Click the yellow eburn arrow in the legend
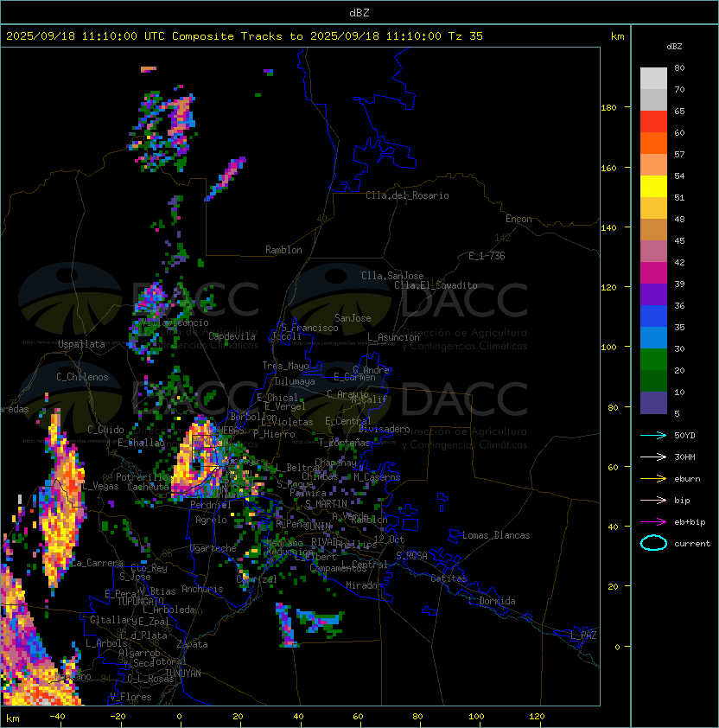The height and width of the screenshot is (728, 719). pos(653,479)
